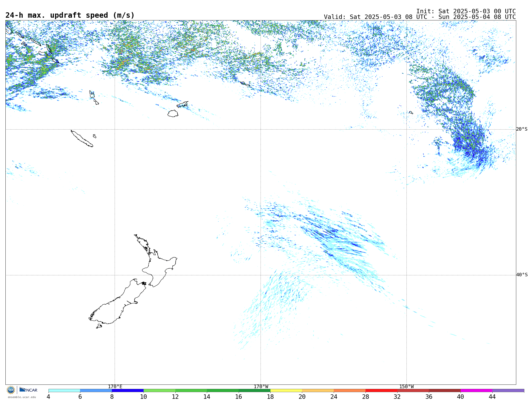Select the 'Init: Sat 2025-05-03 00 UTC' text

(466, 11)
